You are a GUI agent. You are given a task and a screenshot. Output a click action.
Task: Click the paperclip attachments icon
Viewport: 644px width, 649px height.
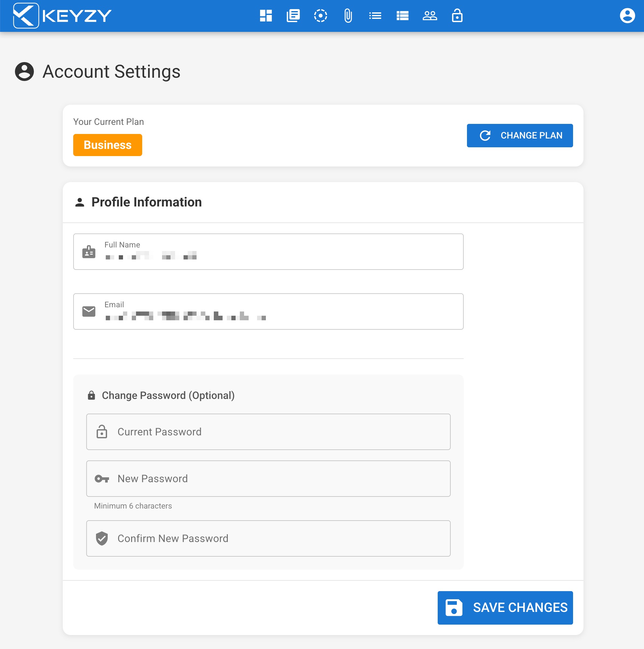point(348,16)
